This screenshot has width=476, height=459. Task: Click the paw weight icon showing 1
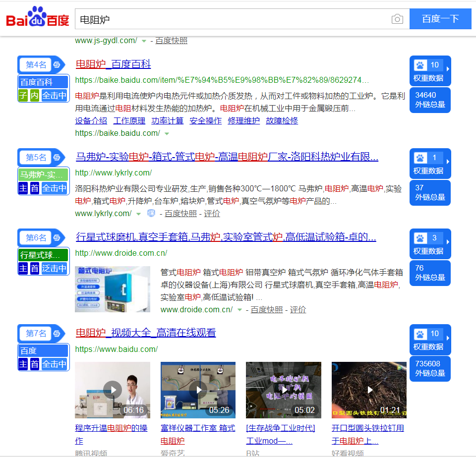tap(420, 158)
